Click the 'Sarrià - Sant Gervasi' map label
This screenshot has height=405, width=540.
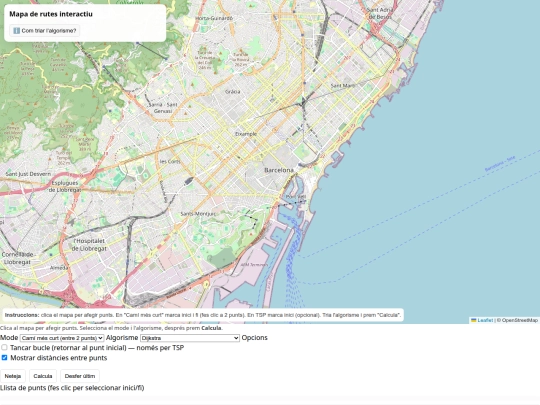[163, 108]
